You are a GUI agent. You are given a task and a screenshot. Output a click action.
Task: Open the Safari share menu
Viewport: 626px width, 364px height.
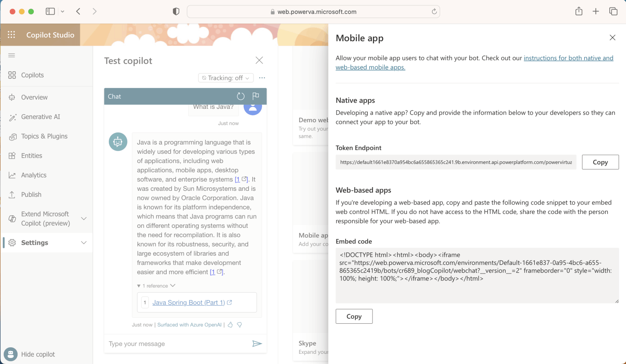click(x=579, y=11)
